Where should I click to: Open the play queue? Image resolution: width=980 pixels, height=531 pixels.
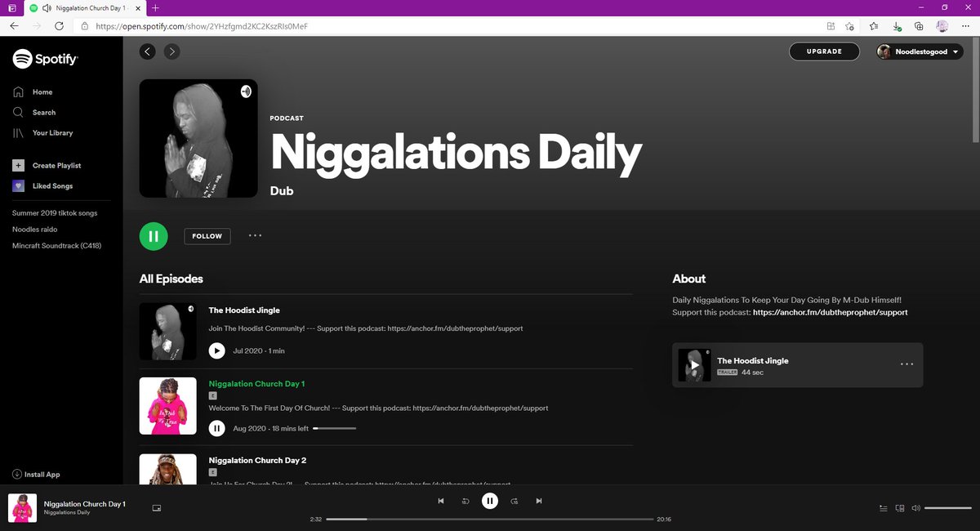coord(883,508)
